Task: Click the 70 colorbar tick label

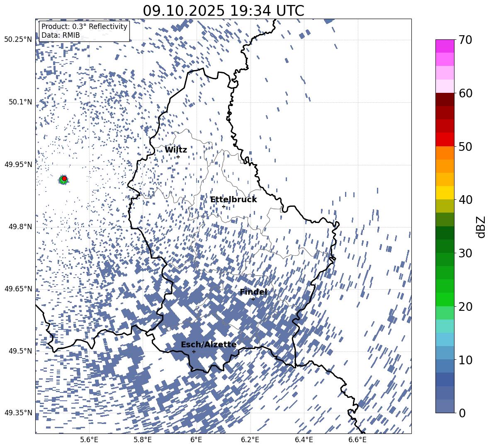Action: click(x=466, y=40)
